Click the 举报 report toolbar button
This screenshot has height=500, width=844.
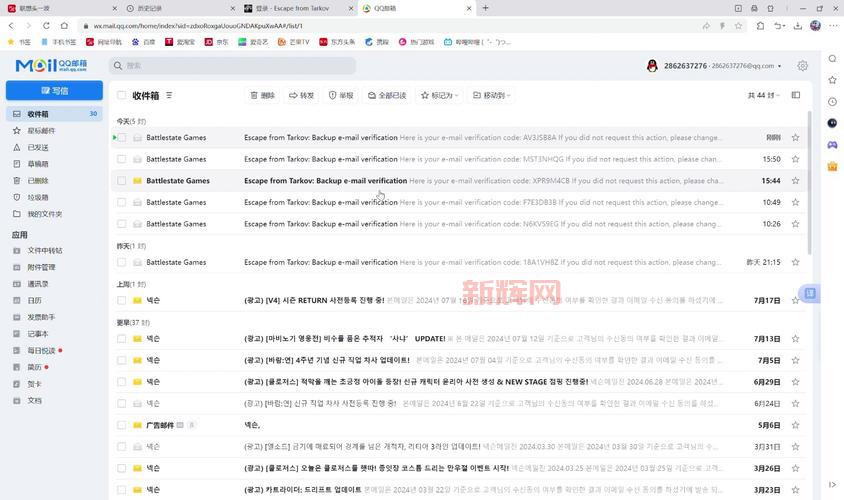340,95
